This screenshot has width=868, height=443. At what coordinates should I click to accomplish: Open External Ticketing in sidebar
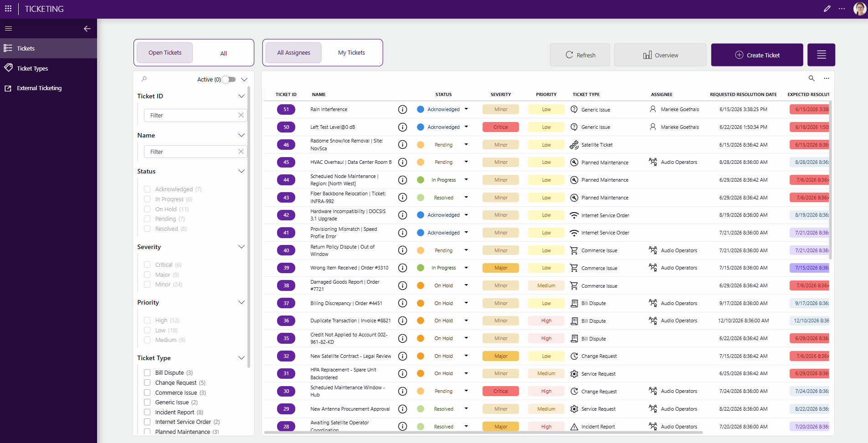(x=48, y=88)
